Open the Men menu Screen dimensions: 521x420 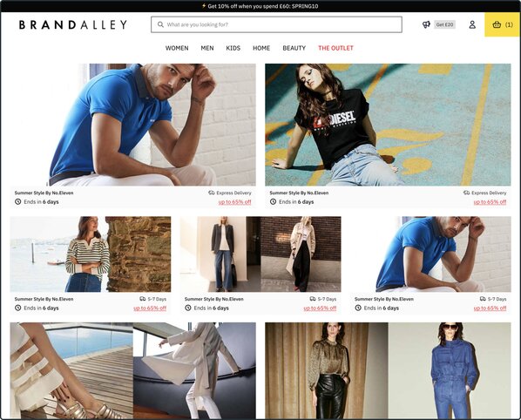coord(207,48)
